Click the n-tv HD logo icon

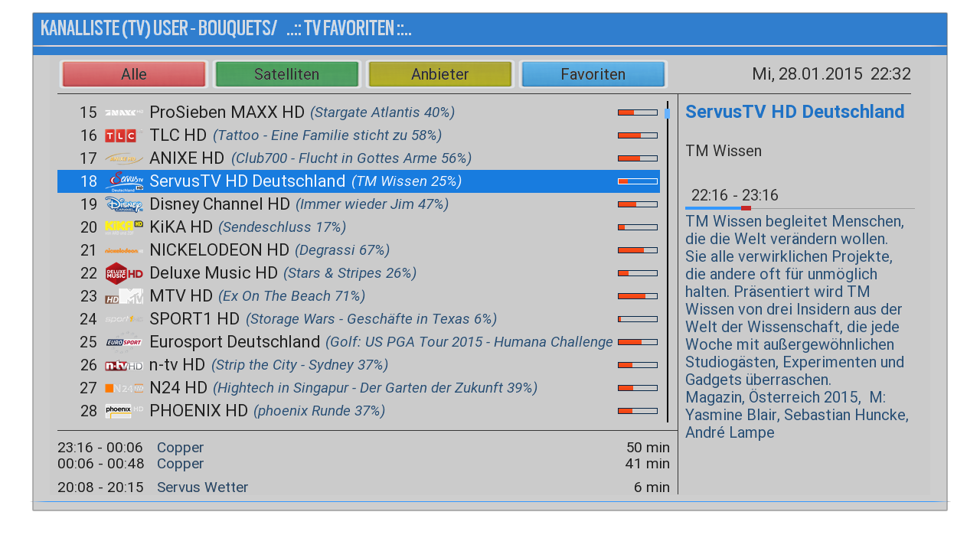point(123,365)
